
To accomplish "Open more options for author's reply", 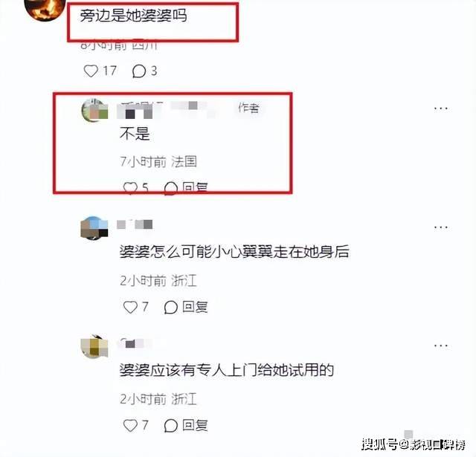I will [441, 108].
